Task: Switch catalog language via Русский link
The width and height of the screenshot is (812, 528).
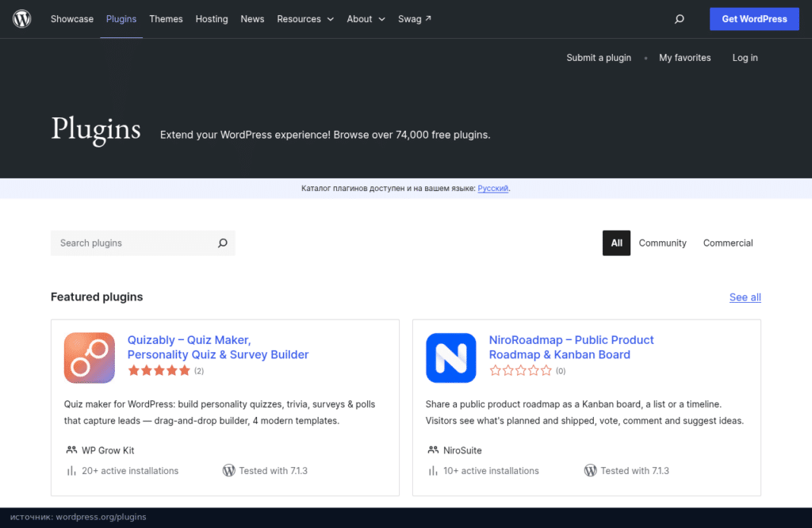Action: [492, 189]
